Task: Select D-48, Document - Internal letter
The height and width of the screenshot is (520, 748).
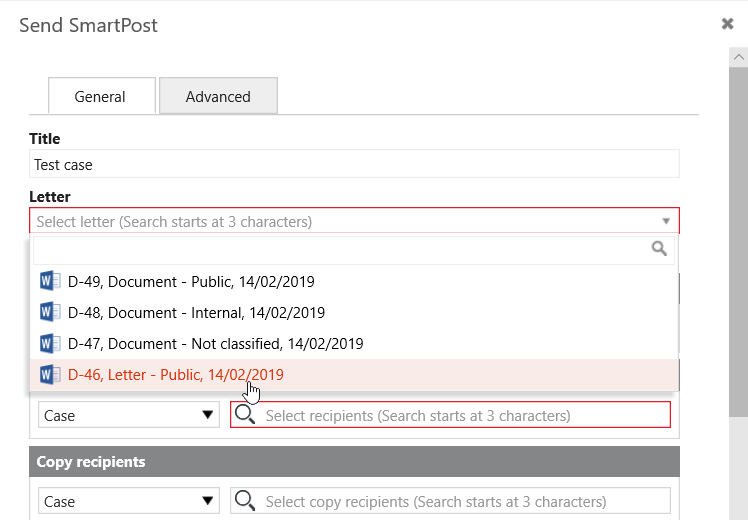Action: 196,312
